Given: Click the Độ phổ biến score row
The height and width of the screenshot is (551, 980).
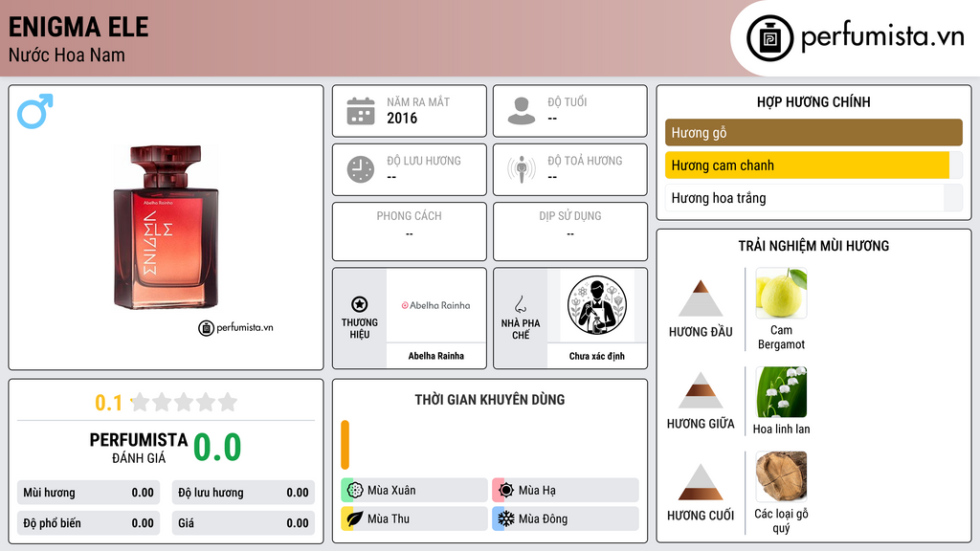Looking at the screenshot, I should click(x=89, y=523).
